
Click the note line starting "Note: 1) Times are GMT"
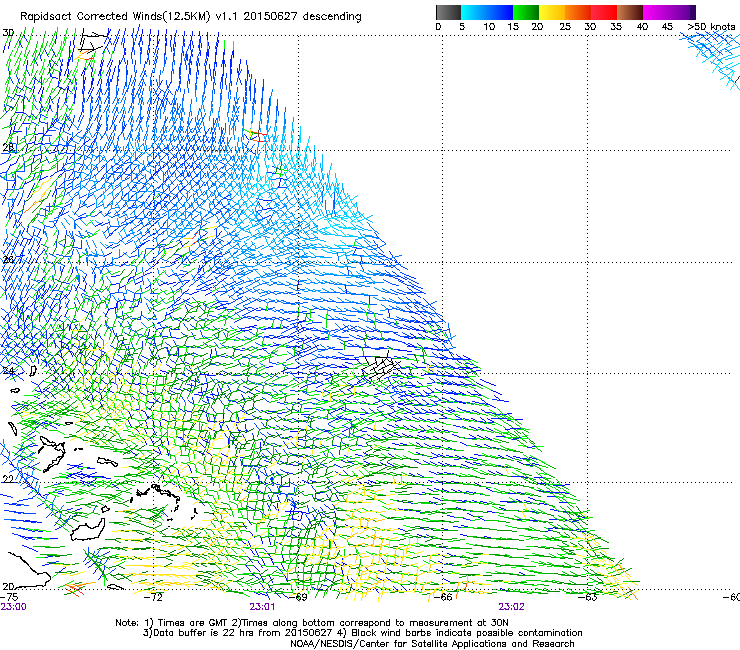312,623
